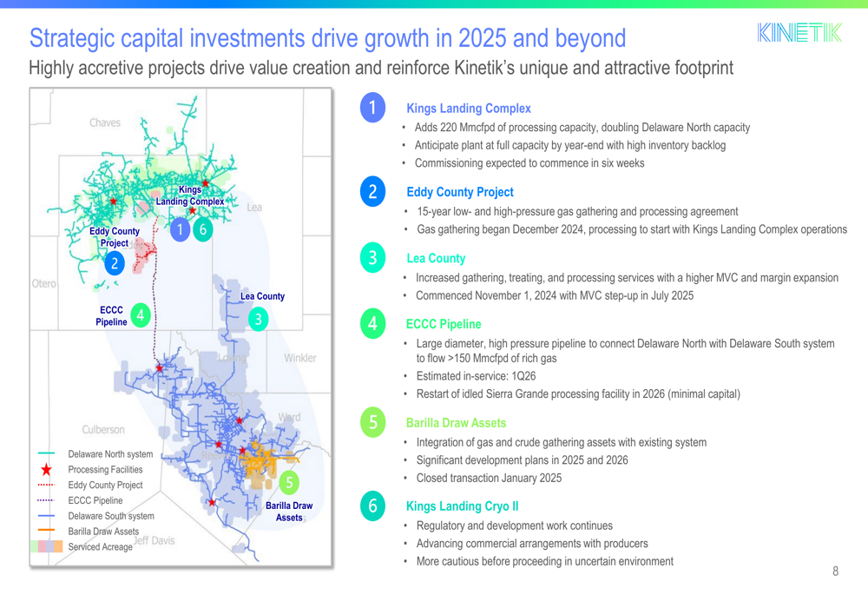The image size is (868, 595).
Task: Click the bullet 'Regulatory and development work continues'
Action: (514, 526)
